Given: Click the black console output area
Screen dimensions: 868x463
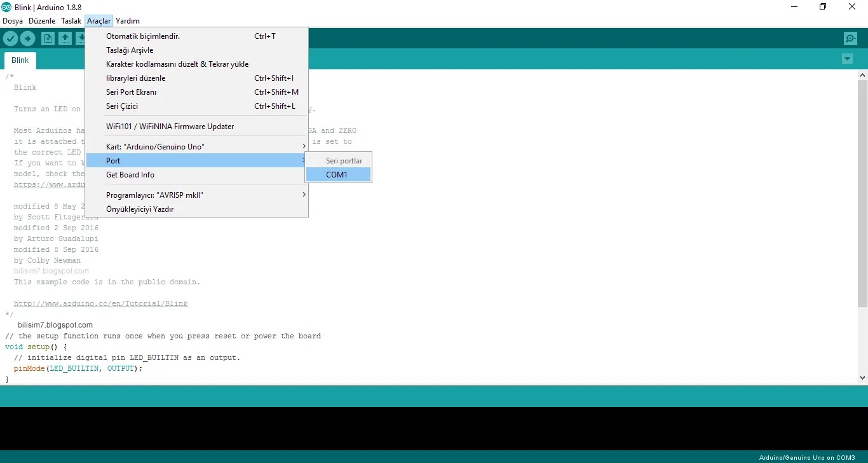Looking at the screenshot, I should click(434, 429).
